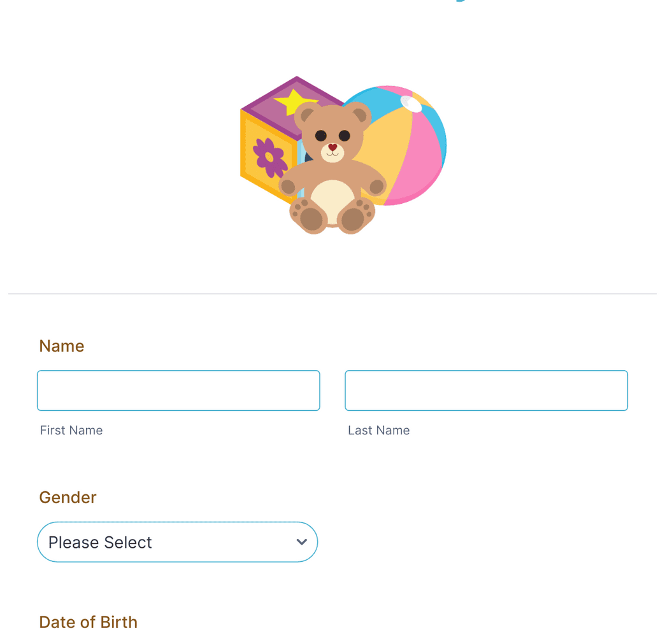Click the chevron on the Gender dropdown
The image size is (665, 644).
point(301,542)
